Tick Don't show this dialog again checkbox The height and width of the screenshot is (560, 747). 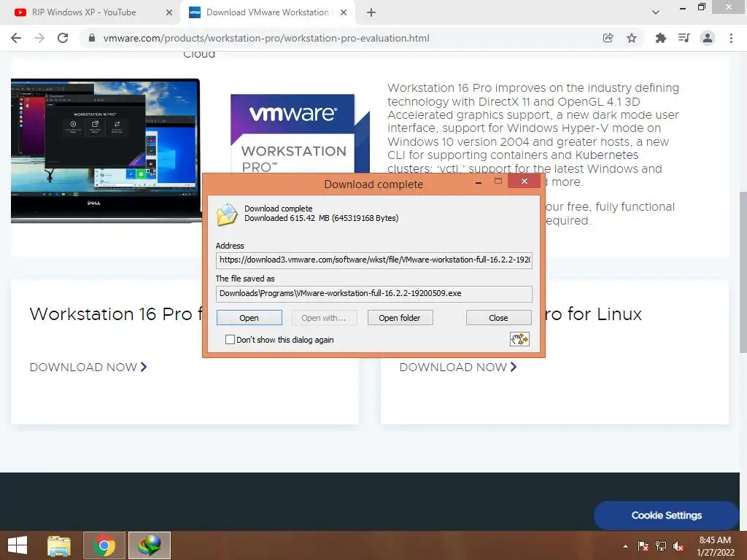pyautogui.click(x=230, y=340)
